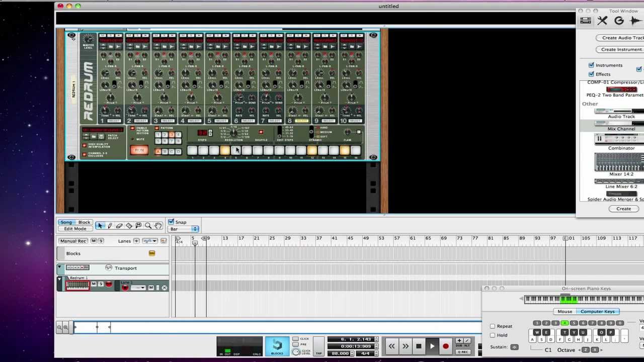Open the Snap value Bar dropdown
The width and height of the screenshot is (644, 362).
184,229
